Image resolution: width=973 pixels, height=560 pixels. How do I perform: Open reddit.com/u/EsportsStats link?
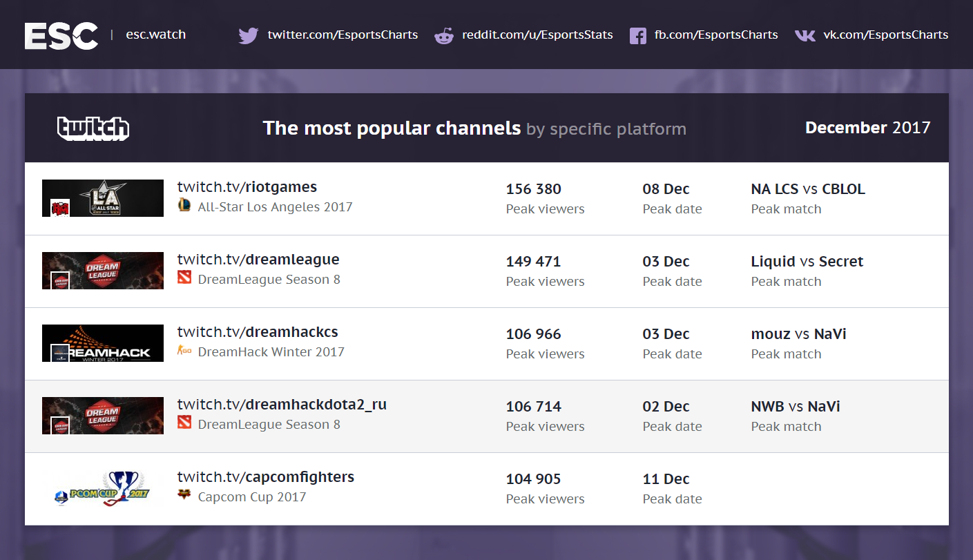coord(537,35)
